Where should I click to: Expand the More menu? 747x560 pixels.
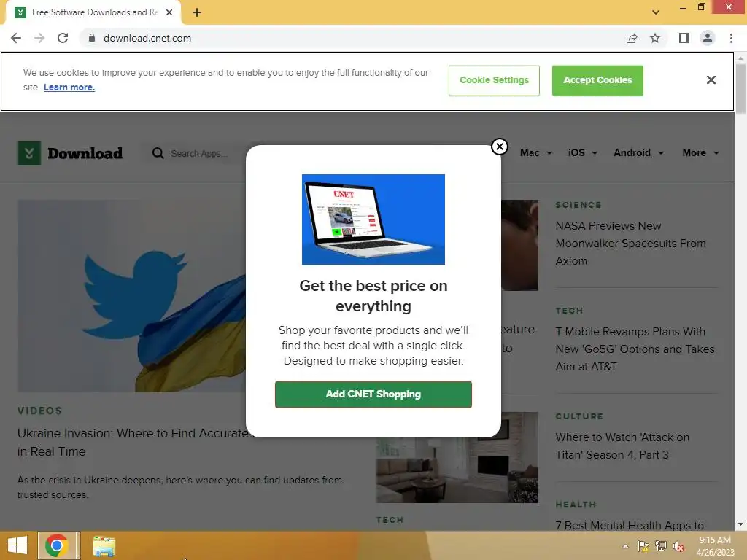pos(700,153)
